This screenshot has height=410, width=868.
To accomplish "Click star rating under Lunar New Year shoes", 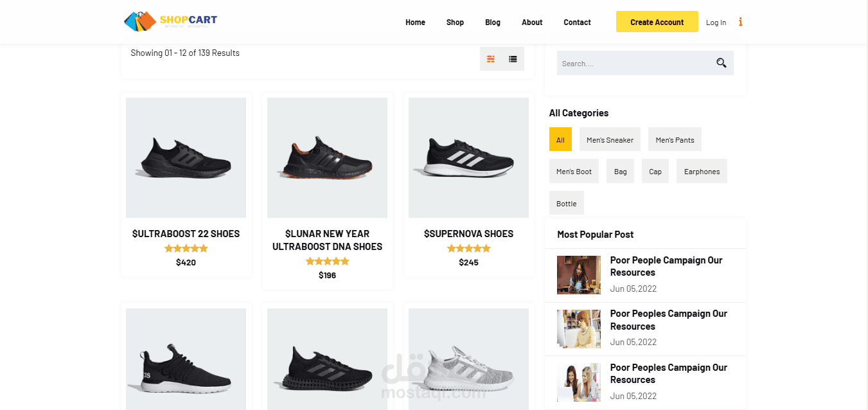I will pyautogui.click(x=327, y=261).
